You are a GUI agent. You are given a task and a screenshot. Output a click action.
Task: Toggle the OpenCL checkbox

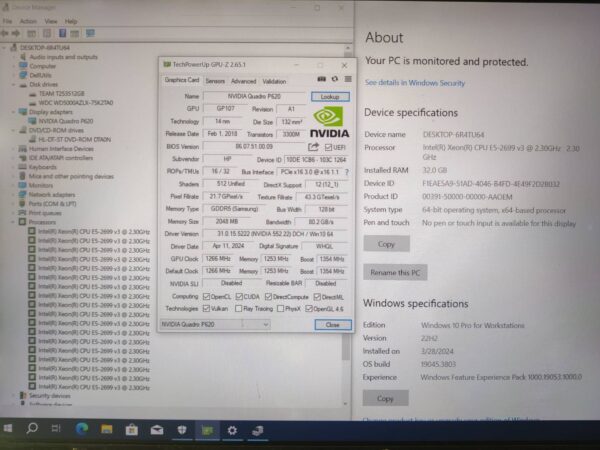tap(206, 297)
